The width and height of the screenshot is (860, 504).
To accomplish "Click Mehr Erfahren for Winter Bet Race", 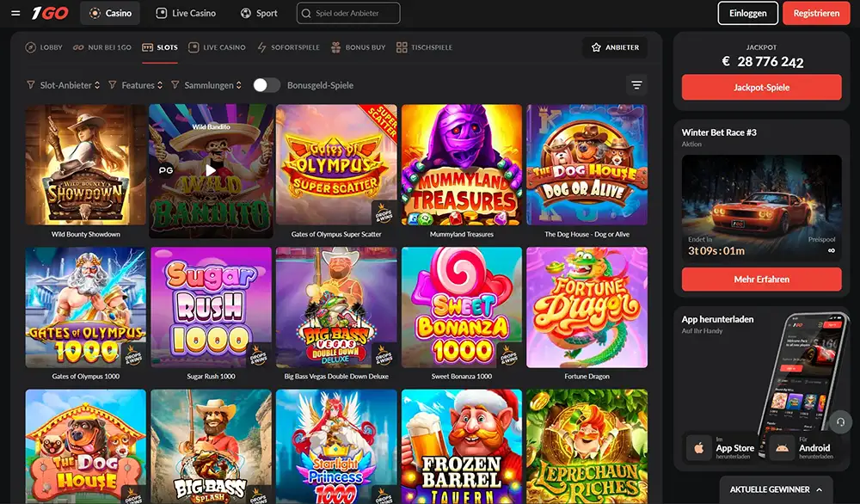I will tap(761, 279).
